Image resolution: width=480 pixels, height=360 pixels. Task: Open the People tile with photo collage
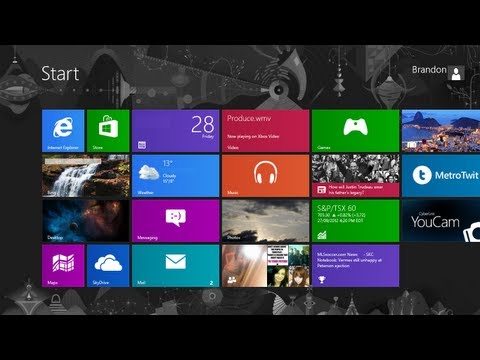coord(266,266)
